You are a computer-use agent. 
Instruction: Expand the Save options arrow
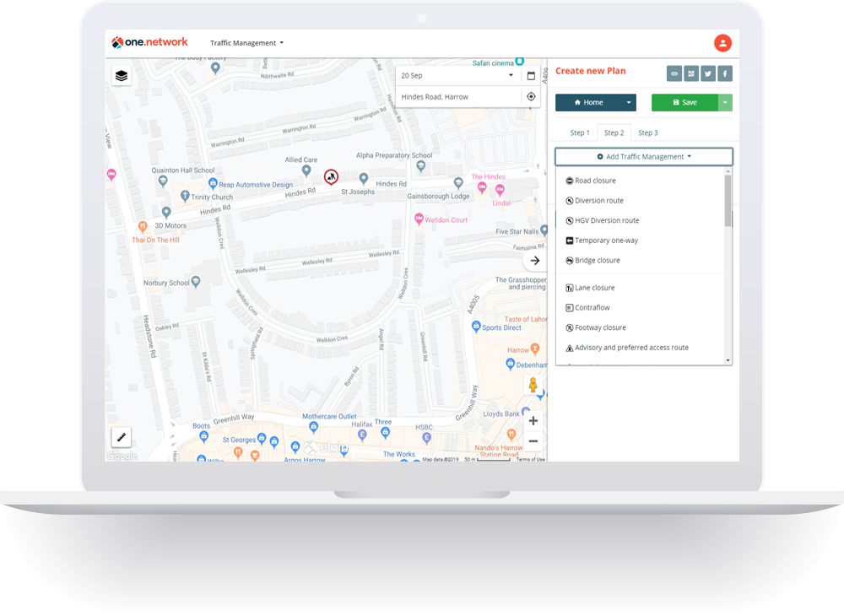[x=726, y=102]
